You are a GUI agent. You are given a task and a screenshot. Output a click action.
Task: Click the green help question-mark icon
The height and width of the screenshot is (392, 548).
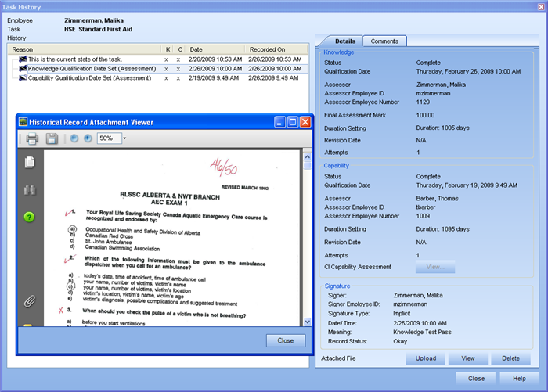click(30, 217)
